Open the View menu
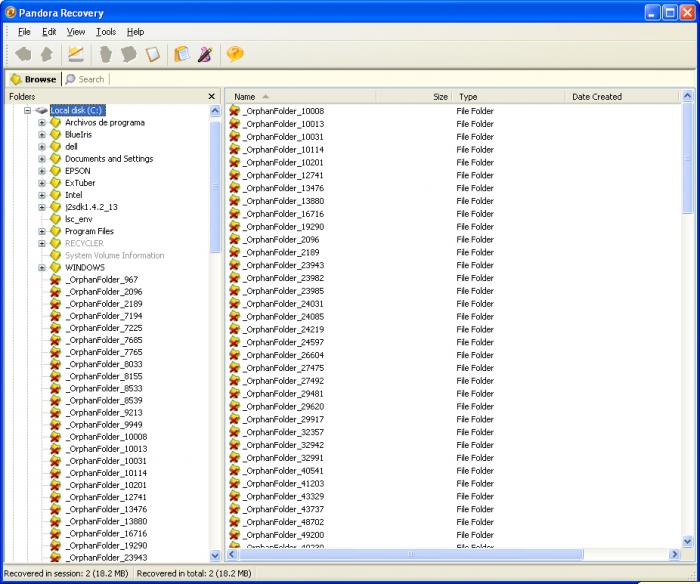This screenshot has width=700, height=584. (x=76, y=32)
